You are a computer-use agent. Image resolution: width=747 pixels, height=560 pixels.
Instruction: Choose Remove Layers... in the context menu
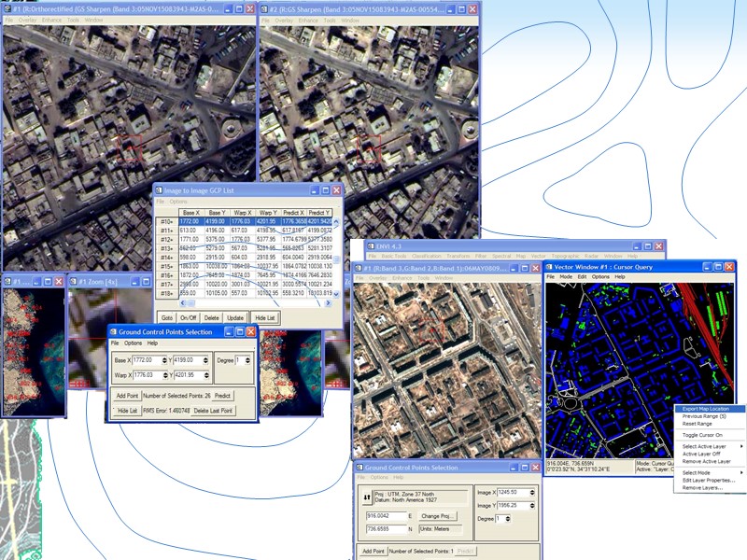click(710, 488)
